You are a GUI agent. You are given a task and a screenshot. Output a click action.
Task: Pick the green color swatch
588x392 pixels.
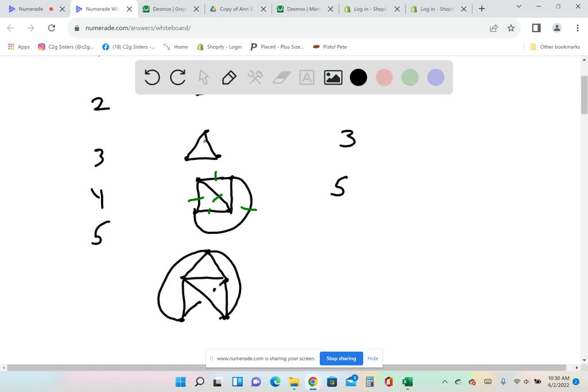pos(410,77)
